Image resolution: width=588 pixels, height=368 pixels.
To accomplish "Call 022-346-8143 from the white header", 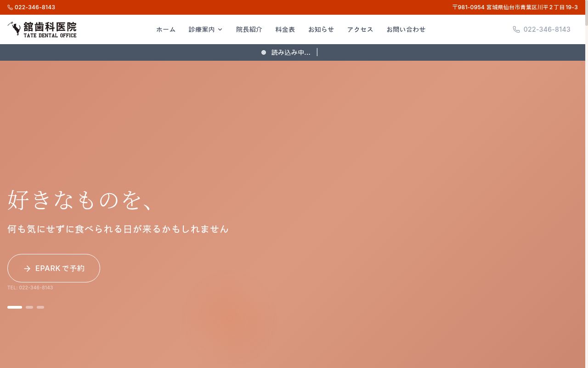I will click(x=542, y=29).
